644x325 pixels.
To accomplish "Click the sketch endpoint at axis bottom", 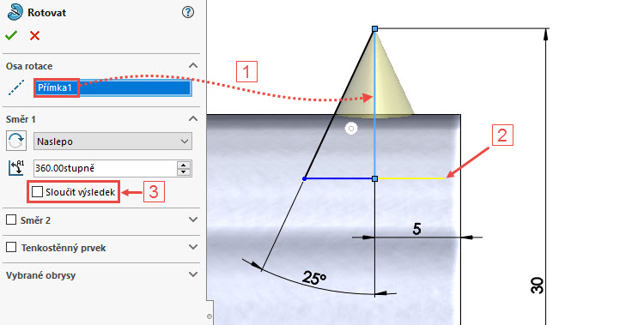I will 374,179.
